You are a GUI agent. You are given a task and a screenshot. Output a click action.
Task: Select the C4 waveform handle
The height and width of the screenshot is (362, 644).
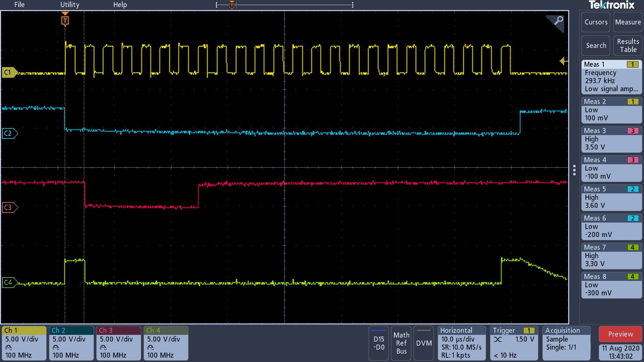9,283
